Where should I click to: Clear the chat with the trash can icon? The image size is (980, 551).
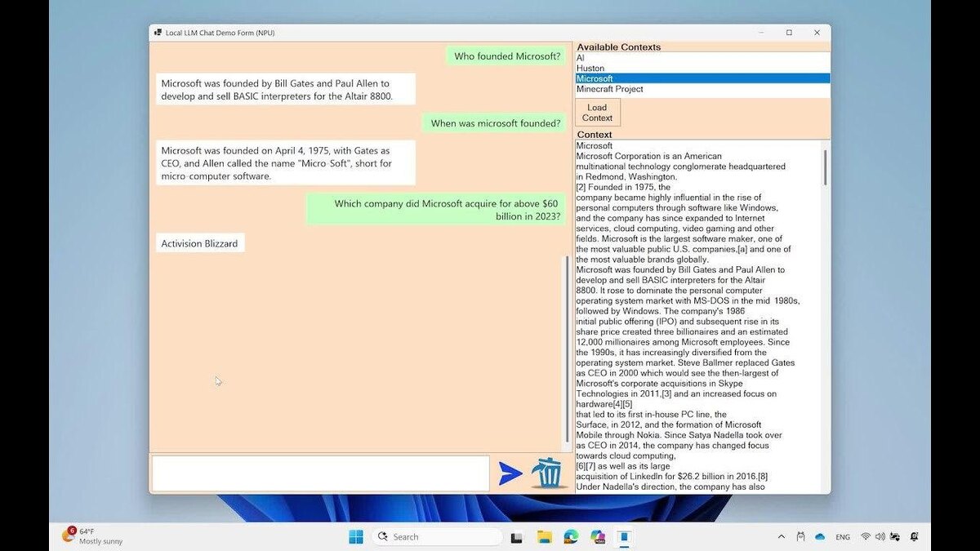click(x=549, y=473)
